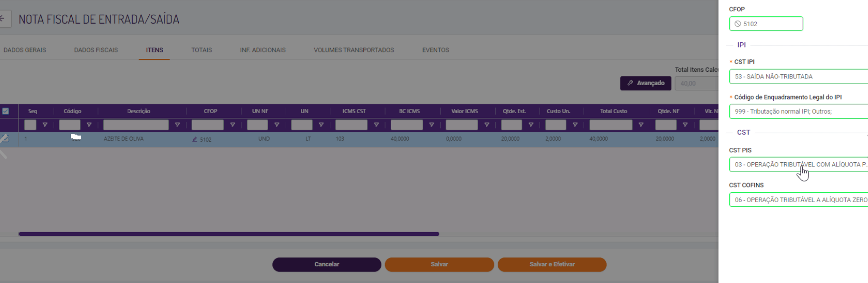Open the Custo Un. column filter icon

pyautogui.click(x=575, y=125)
